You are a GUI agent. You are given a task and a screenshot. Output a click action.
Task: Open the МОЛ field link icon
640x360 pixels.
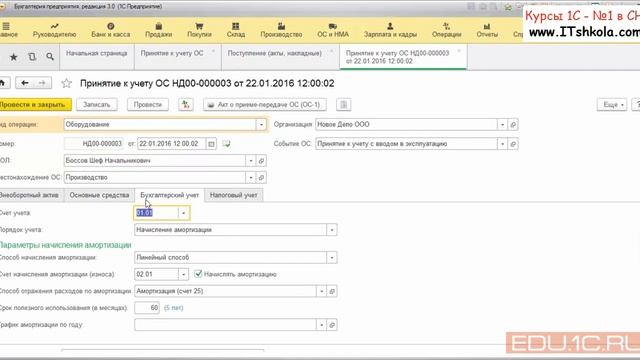pos(261,160)
